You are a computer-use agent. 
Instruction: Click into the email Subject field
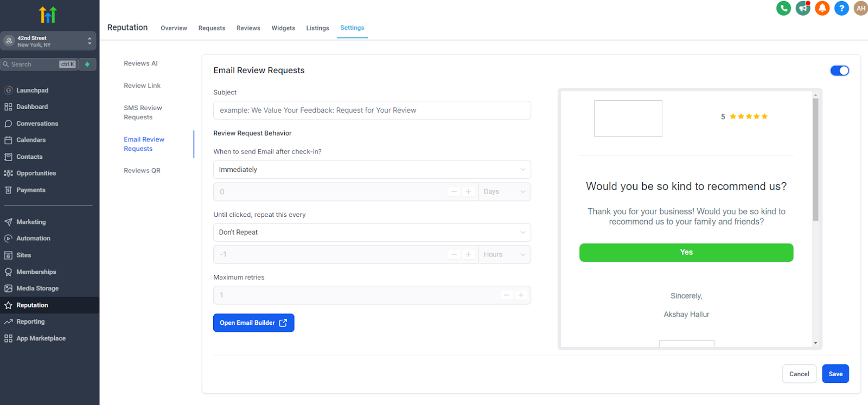372,110
